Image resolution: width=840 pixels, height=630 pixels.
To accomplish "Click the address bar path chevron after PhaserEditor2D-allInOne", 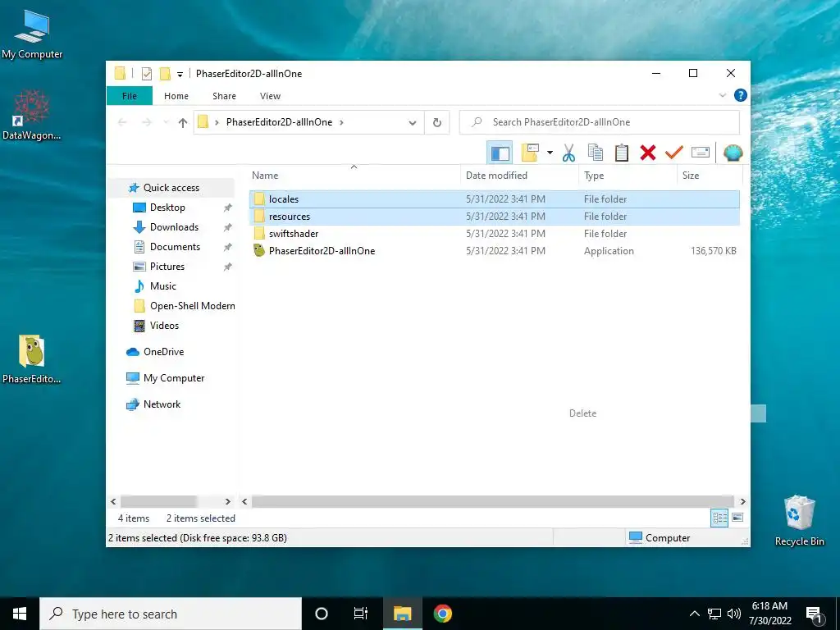I will (341, 122).
